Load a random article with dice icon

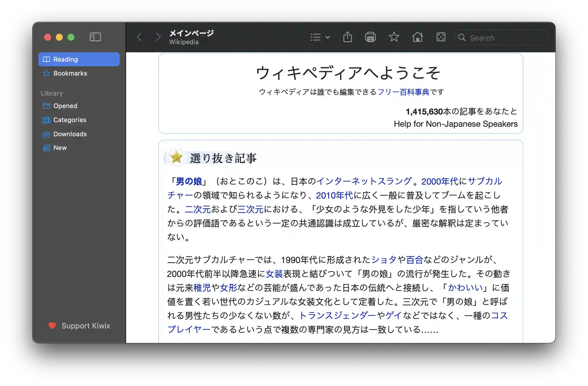pyautogui.click(x=441, y=37)
